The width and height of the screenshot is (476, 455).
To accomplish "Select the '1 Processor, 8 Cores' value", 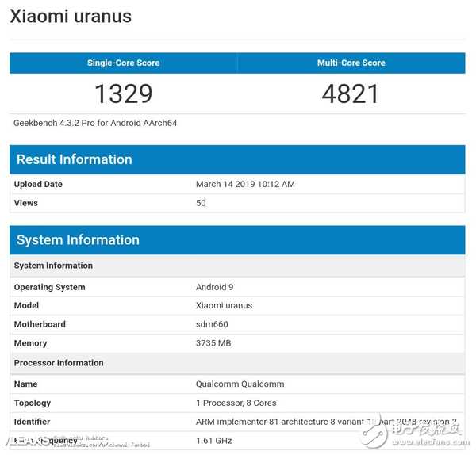I will pyautogui.click(x=236, y=403).
